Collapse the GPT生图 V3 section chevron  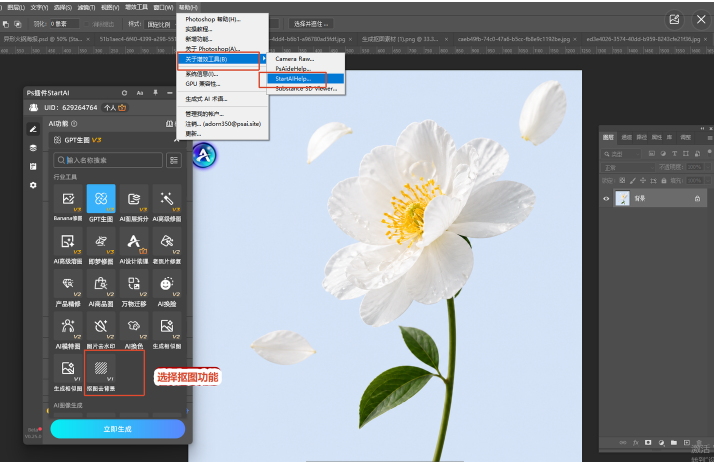click(x=176, y=140)
